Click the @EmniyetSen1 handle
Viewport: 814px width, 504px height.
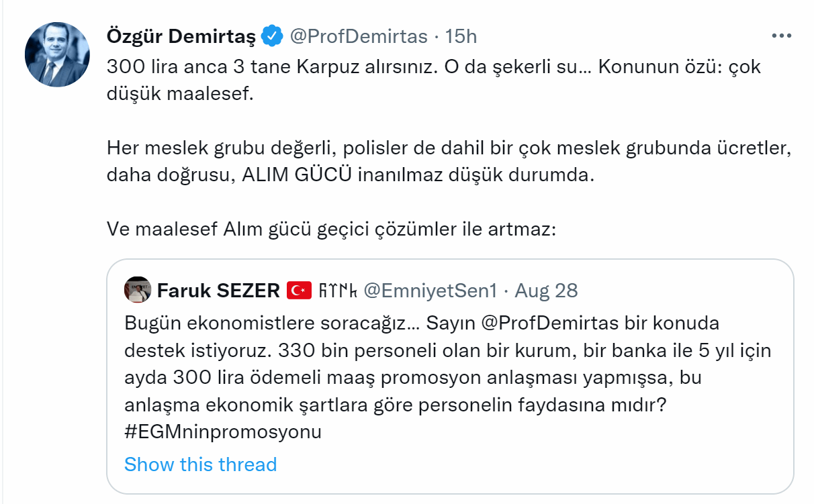coord(431,291)
